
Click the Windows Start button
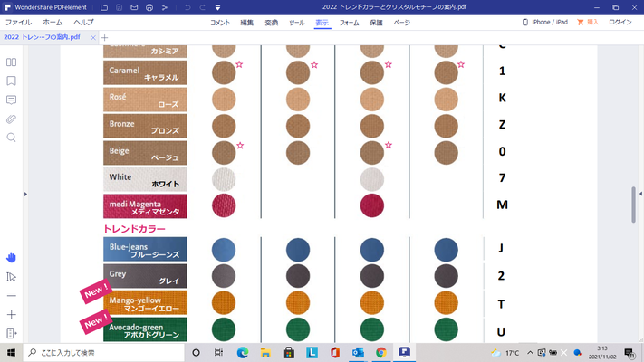[x=11, y=353]
